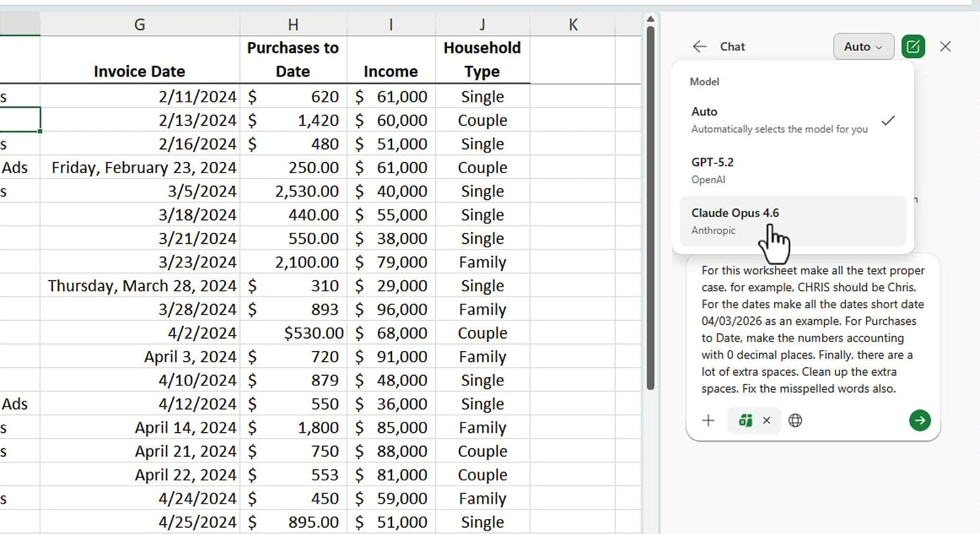This screenshot has width=980, height=534.
Task: Select column I header
Action: coord(391,25)
